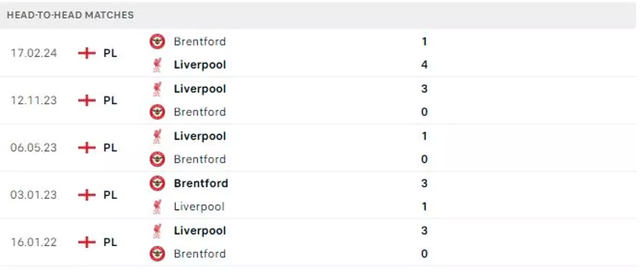644x274 pixels.
Task: Click Liverpool crest in 12.11.23 match
Action: pyautogui.click(x=157, y=88)
